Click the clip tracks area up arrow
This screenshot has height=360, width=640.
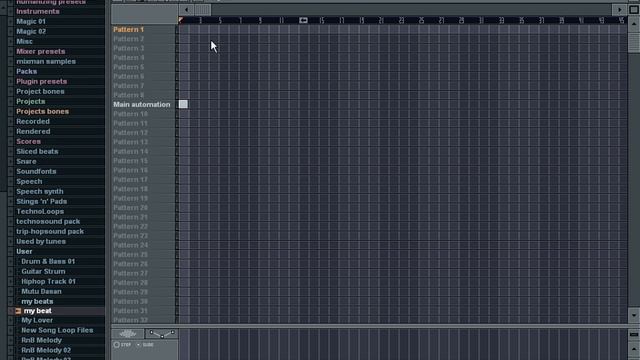[x=634, y=349]
